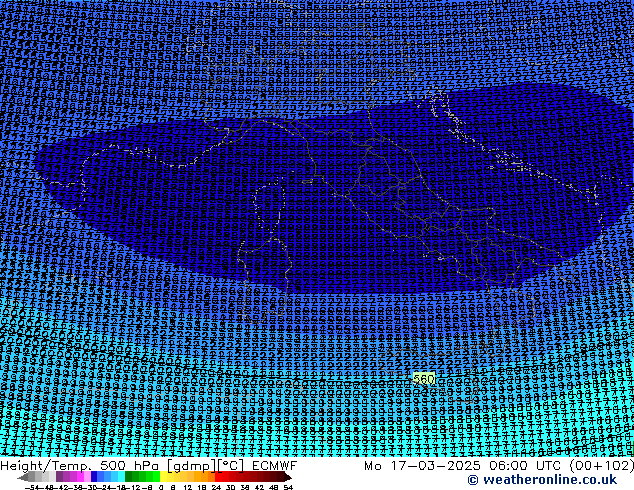Click the right arrow end of color scale
This screenshot has height=490, width=634.
289,477
